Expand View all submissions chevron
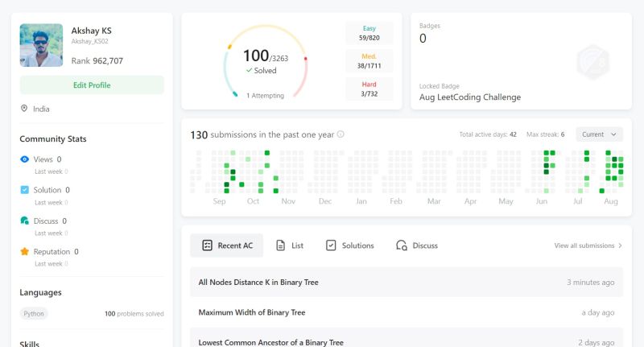644x347 pixels. pos(620,246)
